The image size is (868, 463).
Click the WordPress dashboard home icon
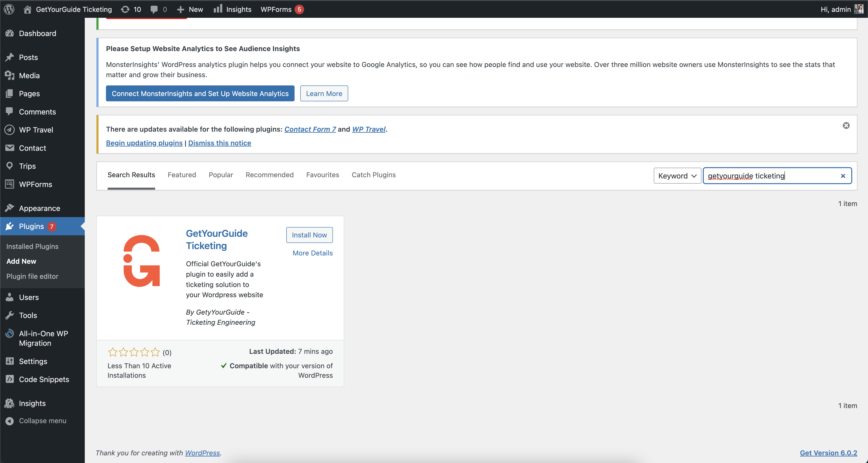pyautogui.click(x=26, y=9)
